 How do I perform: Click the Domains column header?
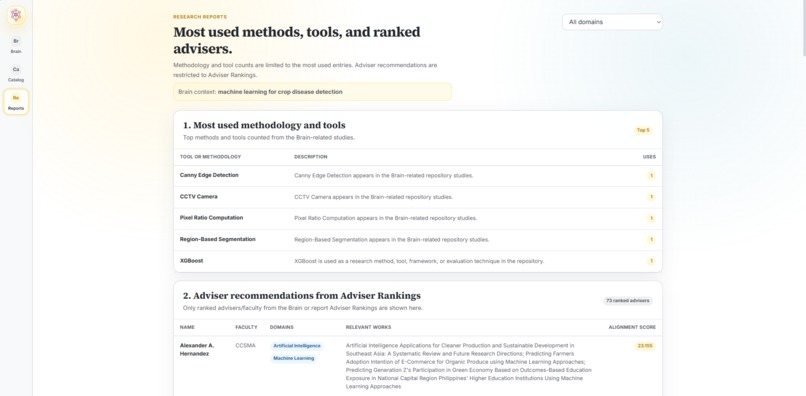[x=282, y=328]
